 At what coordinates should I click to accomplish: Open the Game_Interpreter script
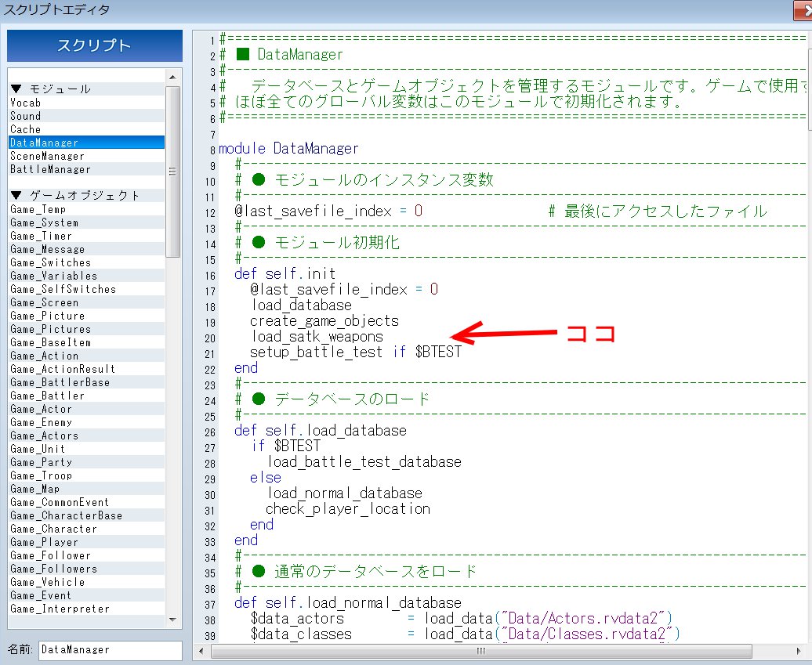[60, 609]
